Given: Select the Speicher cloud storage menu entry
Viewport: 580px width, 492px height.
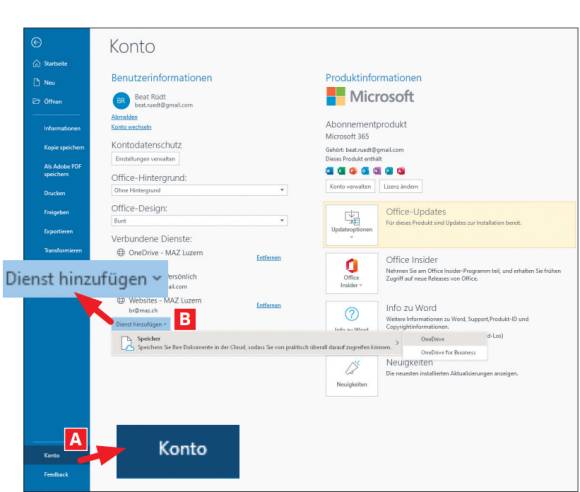Looking at the screenshot, I should [x=256, y=343].
